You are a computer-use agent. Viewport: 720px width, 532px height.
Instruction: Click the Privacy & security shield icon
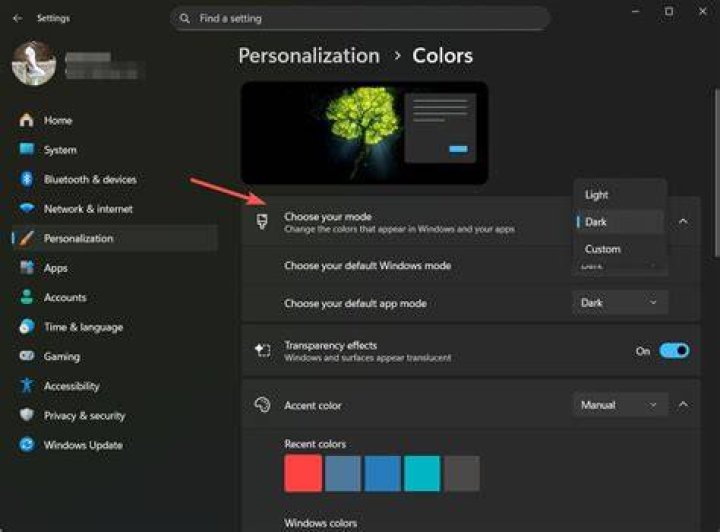tap(27, 415)
